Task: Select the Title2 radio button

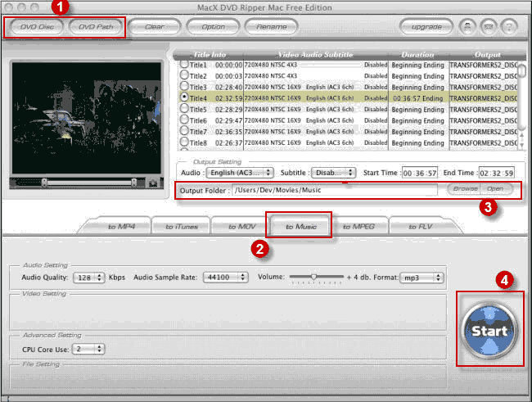Action: (184, 75)
